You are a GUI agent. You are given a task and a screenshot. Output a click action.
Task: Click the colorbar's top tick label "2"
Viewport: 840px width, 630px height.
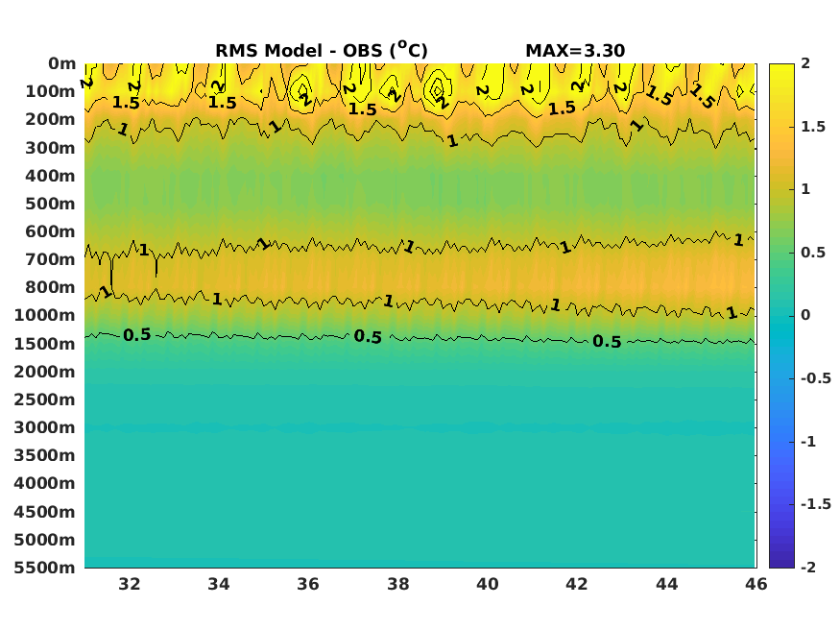click(805, 63)
